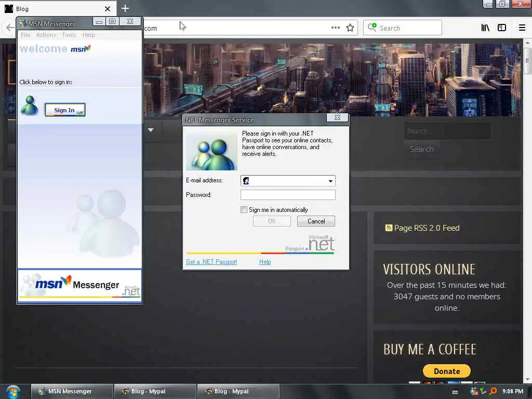Viewport: 532px width, 399px height.
Task: Click the RSS feed orange icon
Action: pos(389,228)
